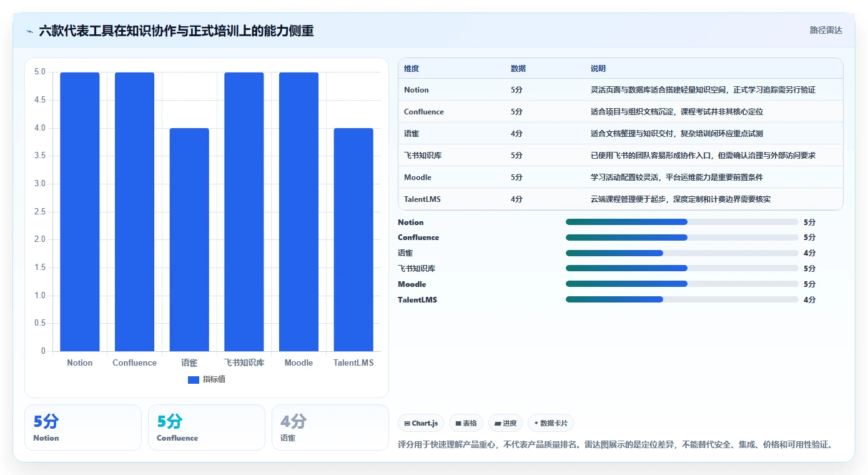The height and width of the screenshot is (475, 868).
Task: Click the Notion progress bar
Action: click(682, 222)
